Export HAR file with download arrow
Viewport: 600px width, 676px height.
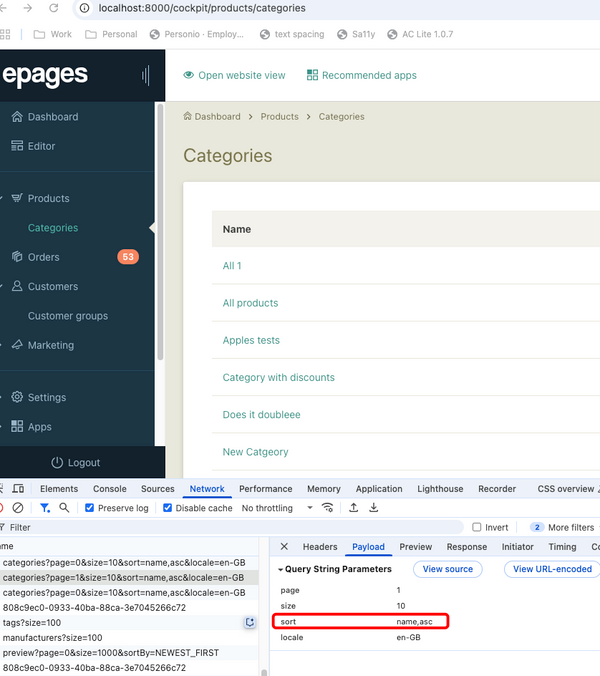coord(373,507)
